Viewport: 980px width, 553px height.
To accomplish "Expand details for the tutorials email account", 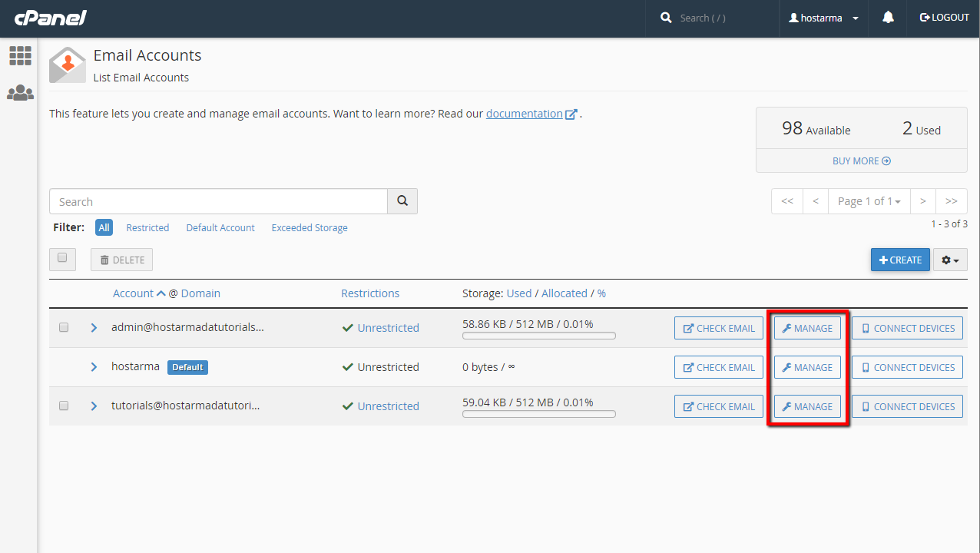I will point(94,406).
